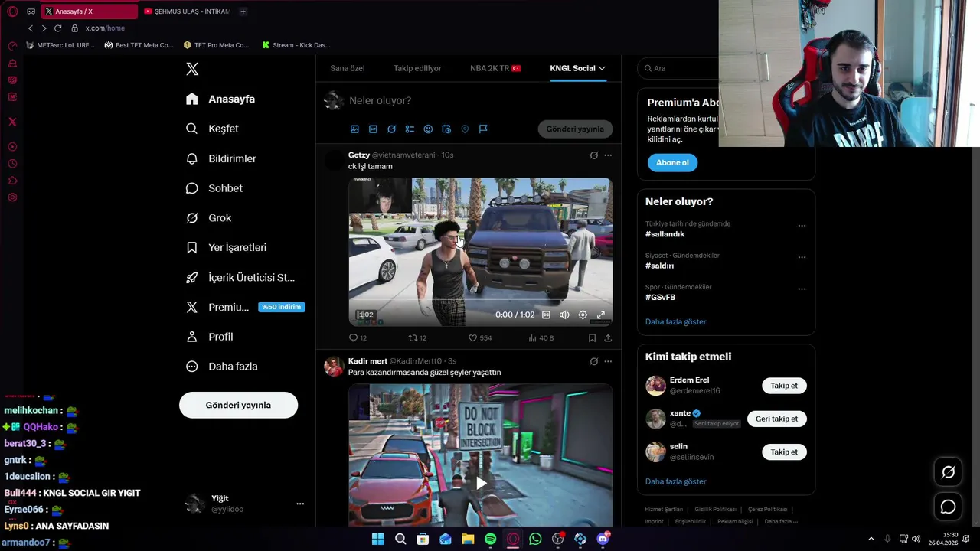Expand Getzy's video to fullscreen
Viewport: 980px width, 551px height.
[x=601, y=315]
